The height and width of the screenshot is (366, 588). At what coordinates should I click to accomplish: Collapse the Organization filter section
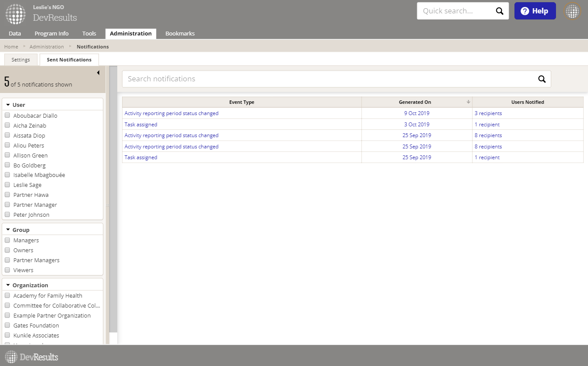click(x=8, y=285)
